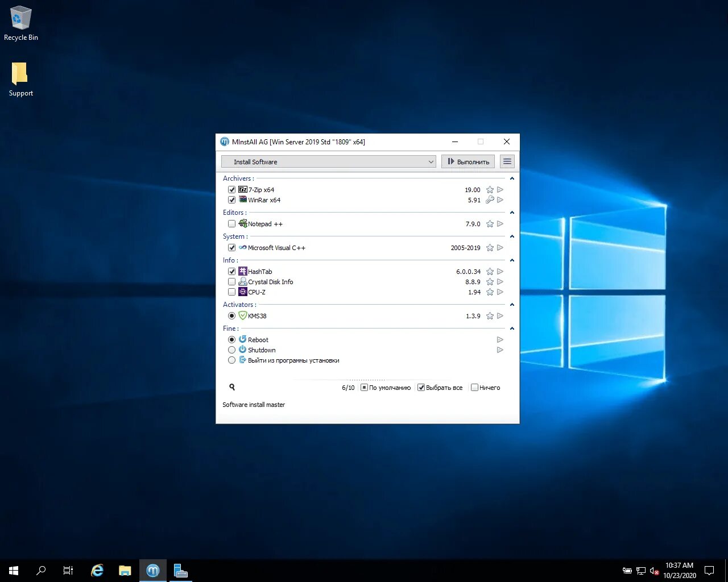
Task: Collapse the Fine section
Action: tap(512, 329)
